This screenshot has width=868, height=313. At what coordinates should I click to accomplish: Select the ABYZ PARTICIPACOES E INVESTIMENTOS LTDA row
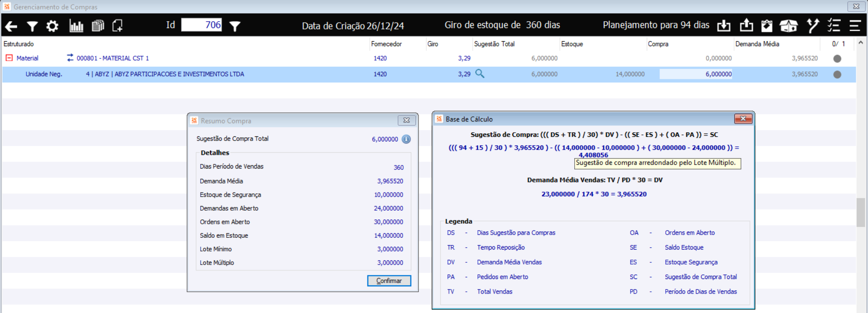[429, 74]
